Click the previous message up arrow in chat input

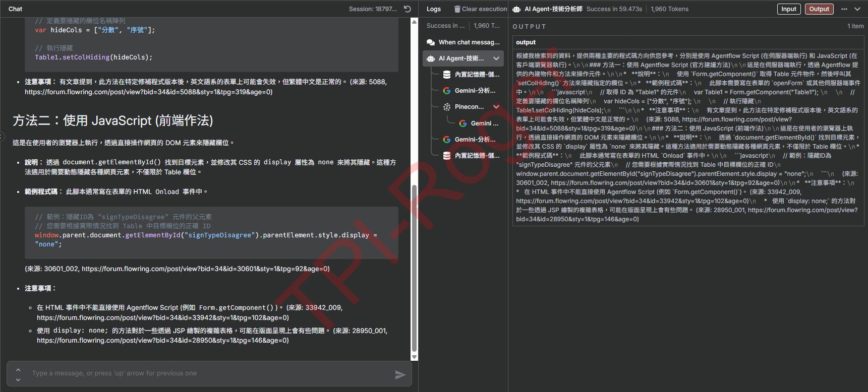click(18, 369)
